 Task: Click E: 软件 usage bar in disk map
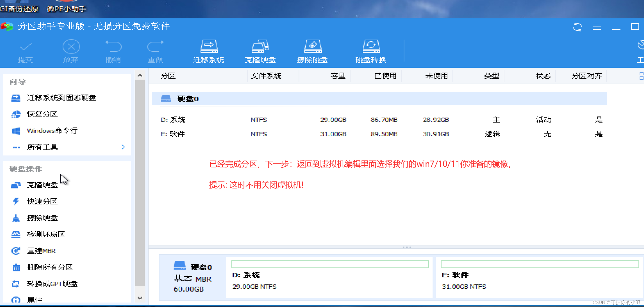540,264
